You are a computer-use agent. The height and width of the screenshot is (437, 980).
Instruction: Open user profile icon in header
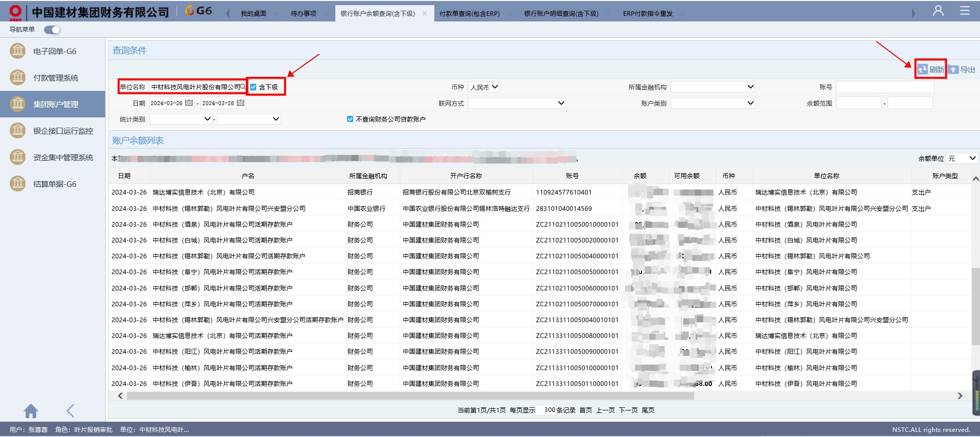point(938,11)
